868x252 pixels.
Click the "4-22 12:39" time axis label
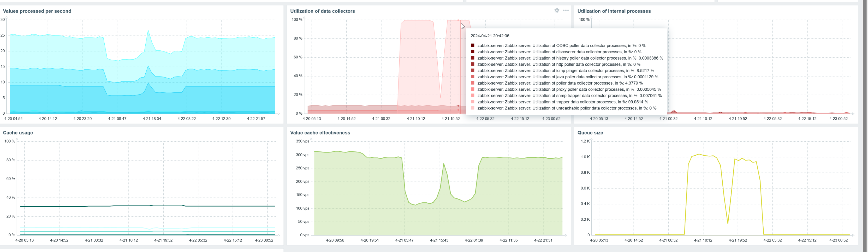tap(221, 119)
